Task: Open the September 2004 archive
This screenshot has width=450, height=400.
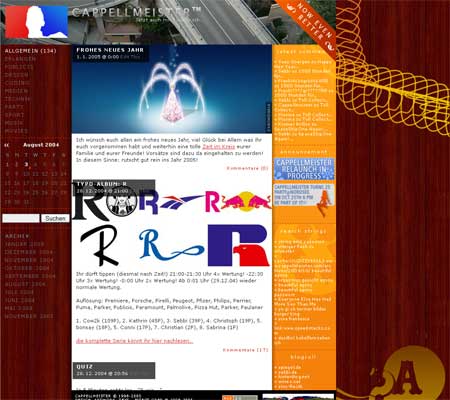Action: coord(30,276)
